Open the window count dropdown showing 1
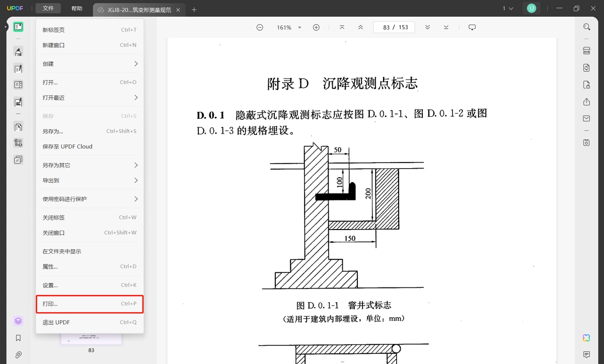 [508, 9]
